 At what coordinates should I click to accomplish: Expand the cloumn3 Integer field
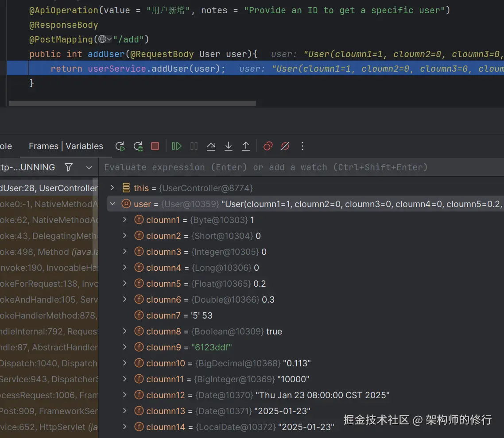125,251
